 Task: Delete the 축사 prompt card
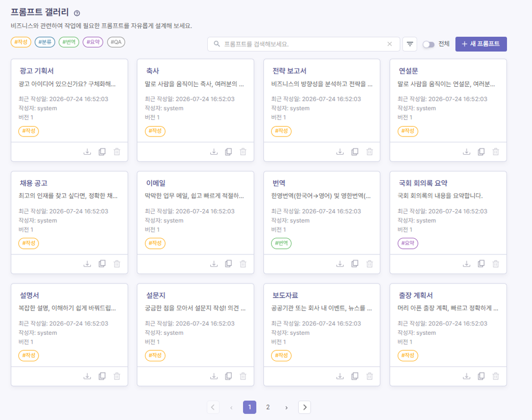point(243,152)
